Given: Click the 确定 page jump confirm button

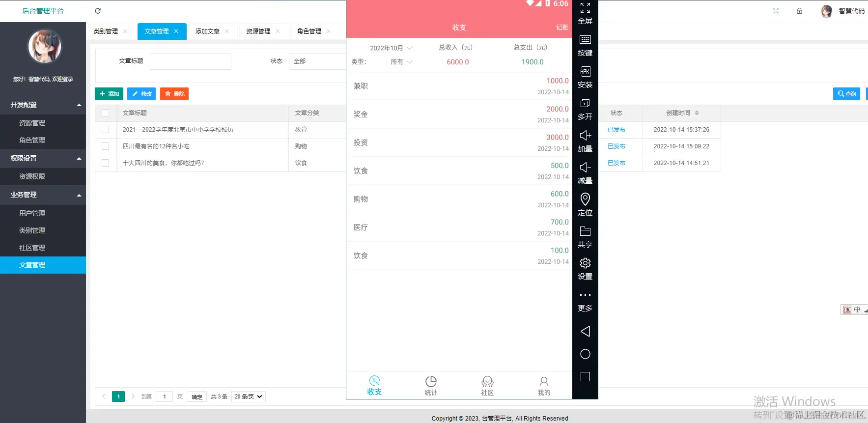Looking at the screenshot, I should pyautogui.click(x=197, y=396).
